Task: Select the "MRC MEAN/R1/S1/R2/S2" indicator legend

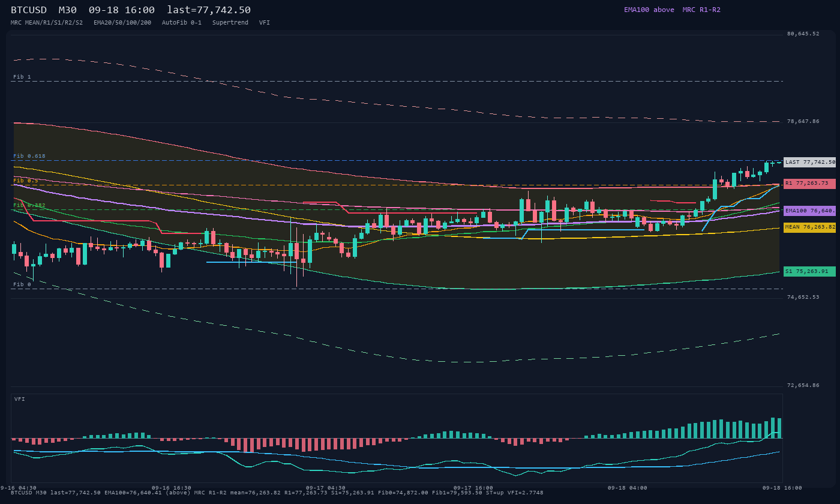Action: (47, 23)
